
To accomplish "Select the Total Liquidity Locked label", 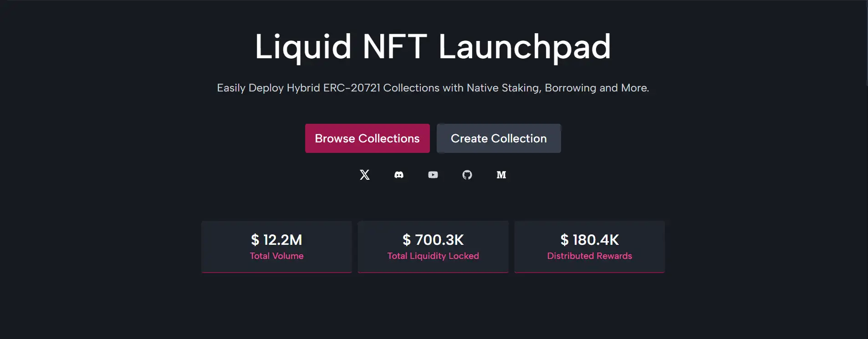I will tap(433, 256).
